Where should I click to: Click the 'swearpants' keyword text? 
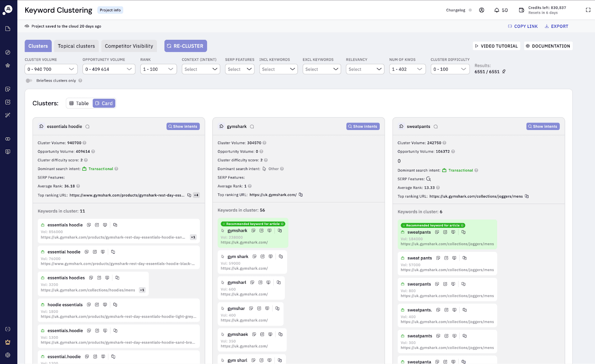coord(419,284)
